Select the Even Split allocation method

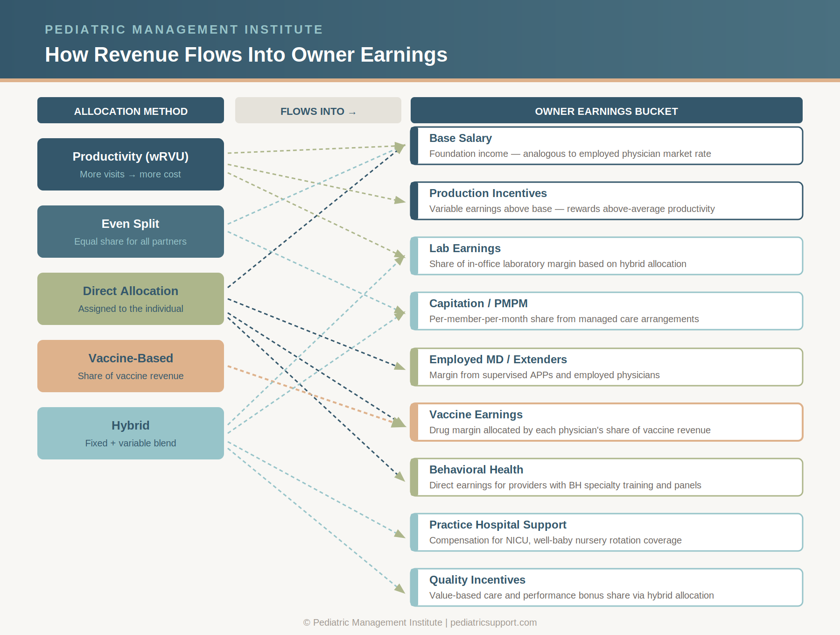(131, 231)
